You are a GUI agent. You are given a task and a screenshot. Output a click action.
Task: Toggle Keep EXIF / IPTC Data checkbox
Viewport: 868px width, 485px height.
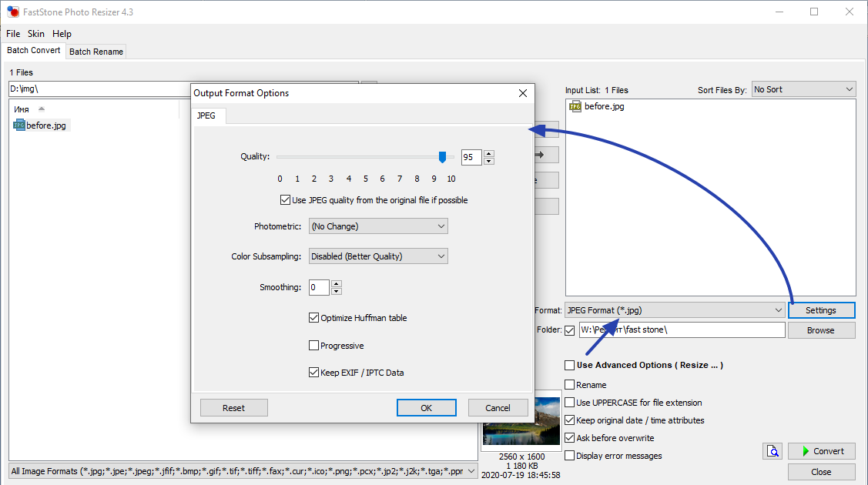314,373
